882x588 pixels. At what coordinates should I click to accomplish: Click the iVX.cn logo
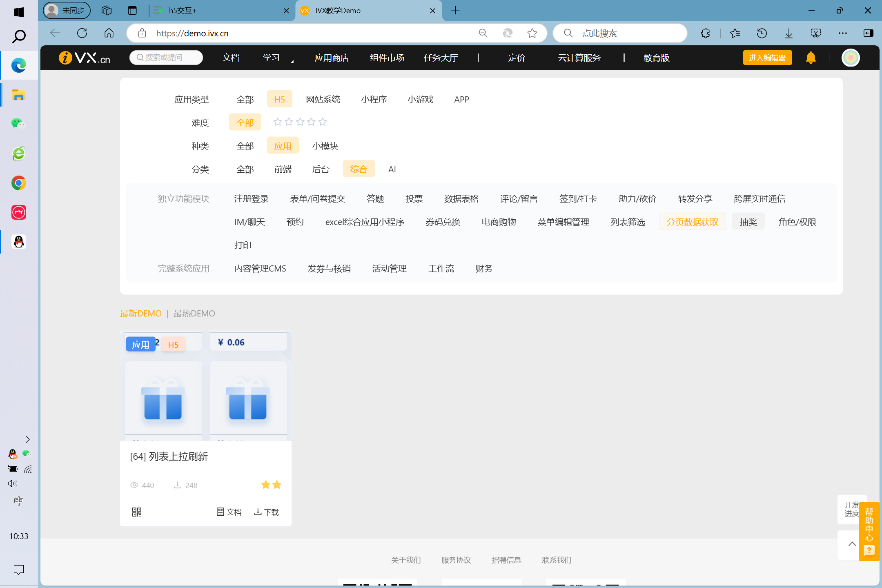coord(85,58)
